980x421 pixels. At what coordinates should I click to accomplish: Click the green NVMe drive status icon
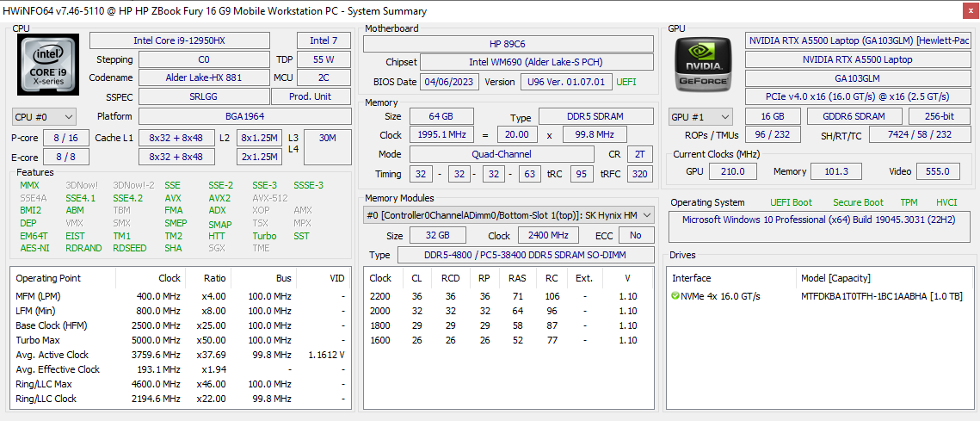tap(675, 296)
